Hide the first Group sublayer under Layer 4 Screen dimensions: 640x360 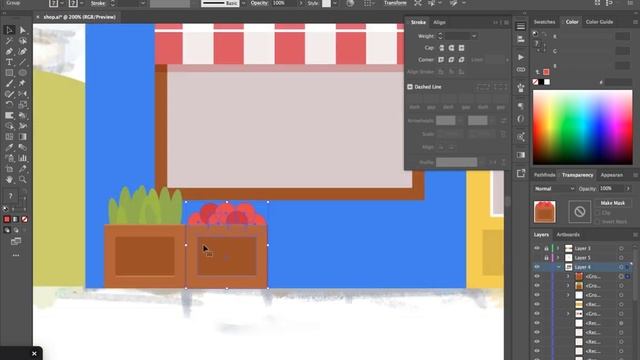click(x=537, y=276)
